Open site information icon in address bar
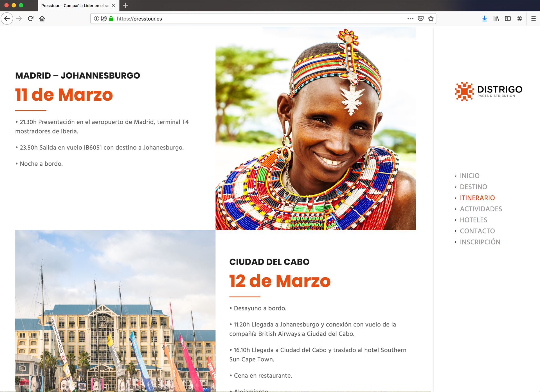Screen dimensions: 540x392 (x=96, y=19)
